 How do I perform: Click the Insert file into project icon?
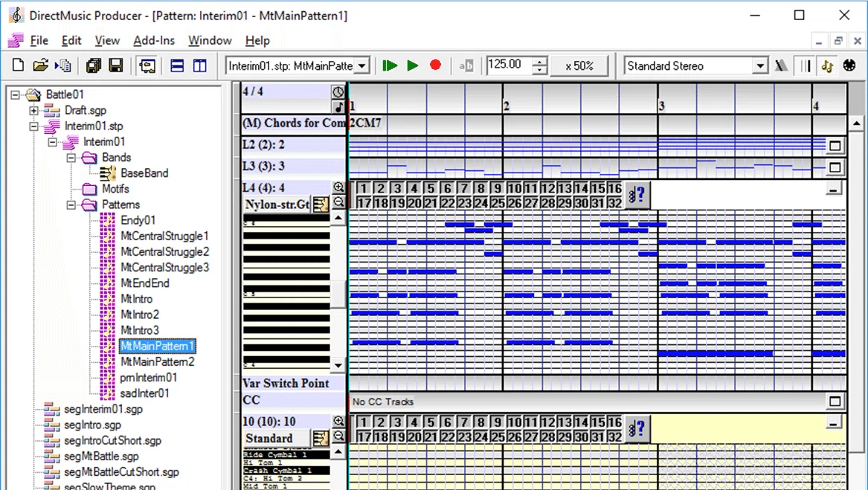pyautogui.click(x=63, y=65)
